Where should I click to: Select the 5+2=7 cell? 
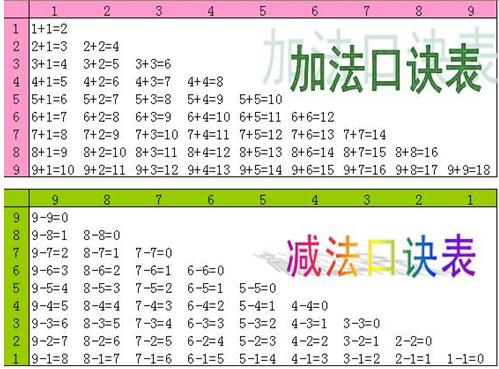(101, 99)
